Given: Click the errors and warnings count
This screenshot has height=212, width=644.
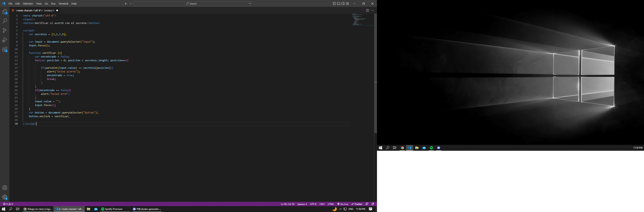Looking at the screenshot, I should (8, 204).
